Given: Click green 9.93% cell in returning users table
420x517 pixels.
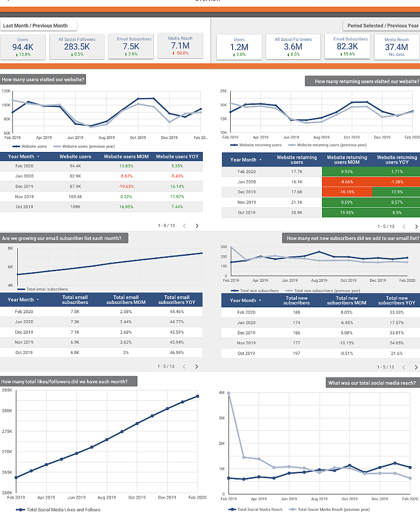Looking at the screenshot, I should click(346, 172).
